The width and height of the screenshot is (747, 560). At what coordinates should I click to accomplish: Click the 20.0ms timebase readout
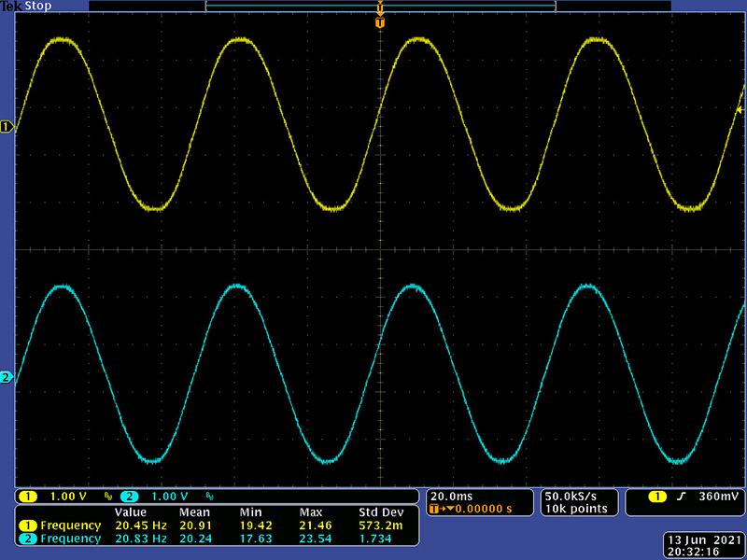point(450,496)
